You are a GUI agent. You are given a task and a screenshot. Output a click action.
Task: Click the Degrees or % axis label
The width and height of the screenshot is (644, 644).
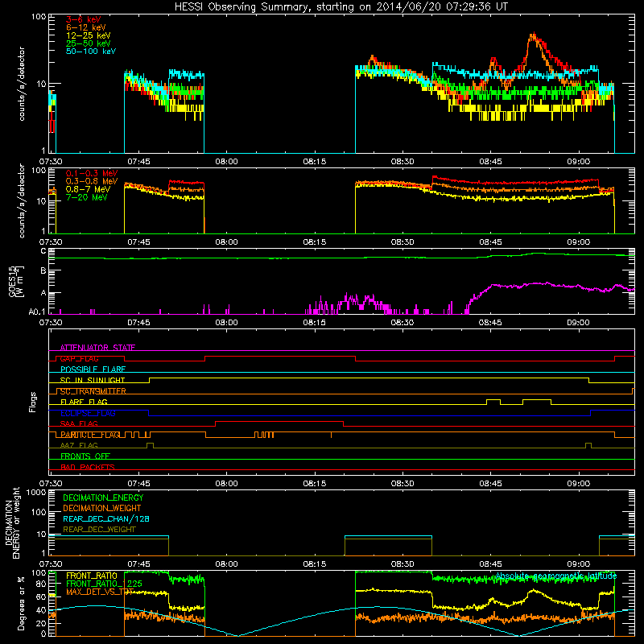21,603
